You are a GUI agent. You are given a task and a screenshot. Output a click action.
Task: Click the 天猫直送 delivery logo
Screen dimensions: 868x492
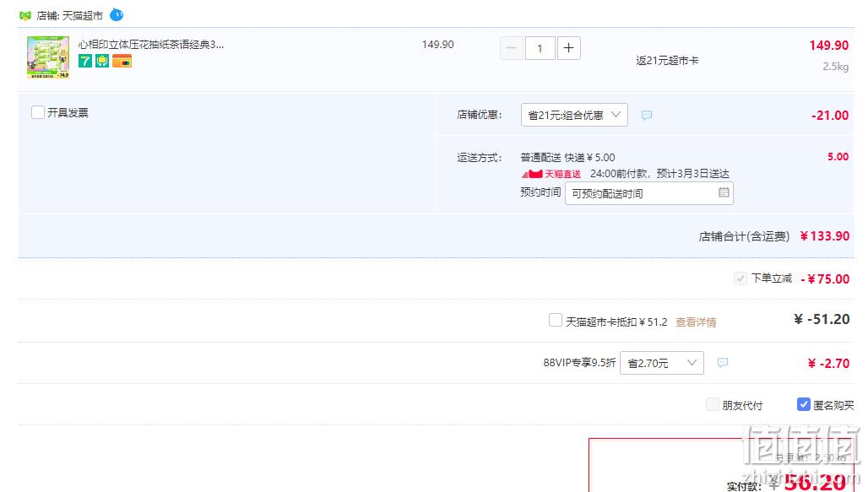pos(551,174)
